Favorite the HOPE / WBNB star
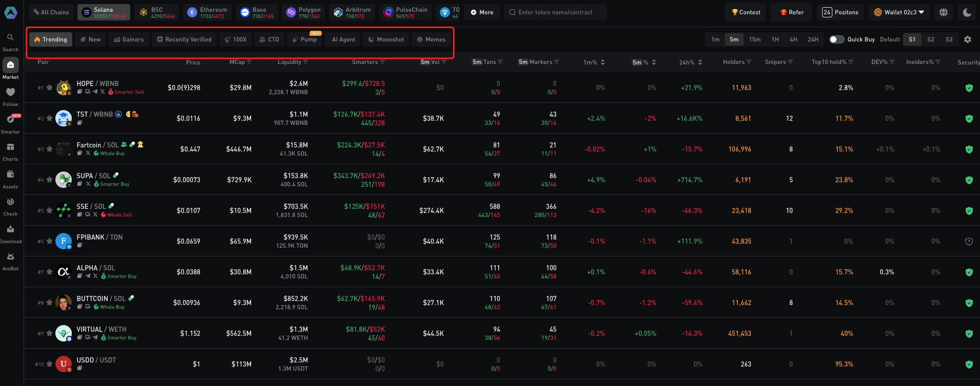 (x=50, y=88)
